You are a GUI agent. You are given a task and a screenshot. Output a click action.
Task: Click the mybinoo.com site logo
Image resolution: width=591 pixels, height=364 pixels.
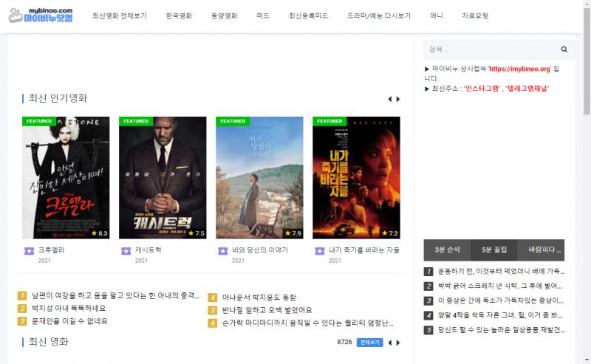coord(41,16)
